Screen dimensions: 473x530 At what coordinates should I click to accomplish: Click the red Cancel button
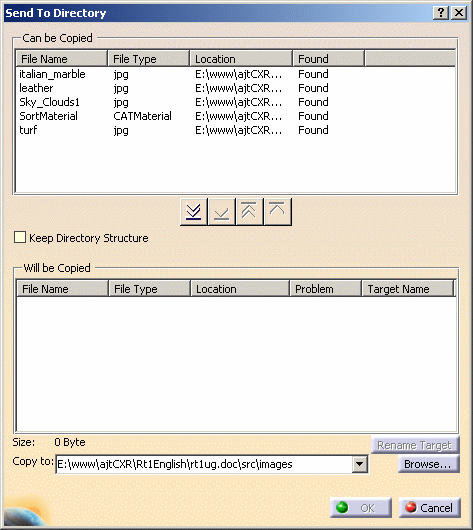(x=430, y=507)
